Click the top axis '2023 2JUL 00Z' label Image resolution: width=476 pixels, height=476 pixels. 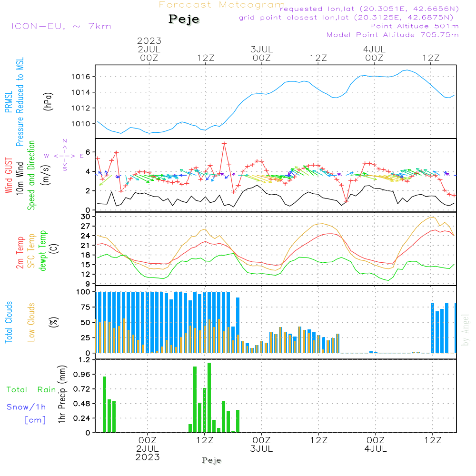click(x=149, y=49)
